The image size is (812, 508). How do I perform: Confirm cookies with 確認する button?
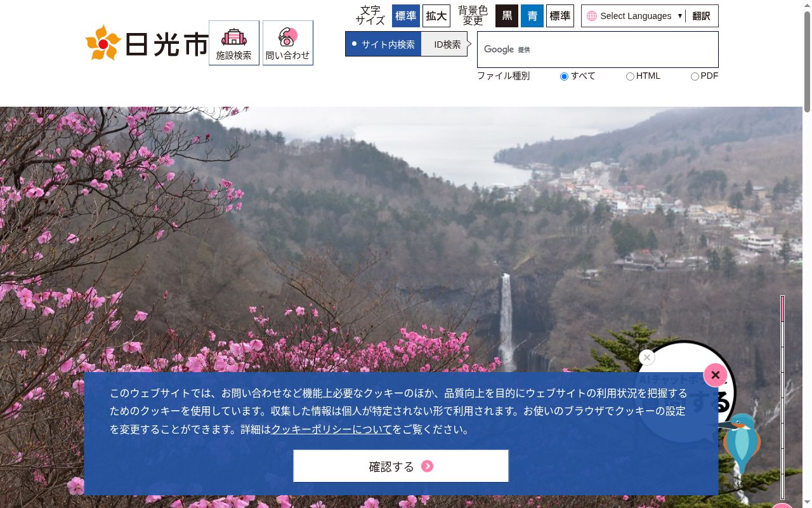pos(401,466)
